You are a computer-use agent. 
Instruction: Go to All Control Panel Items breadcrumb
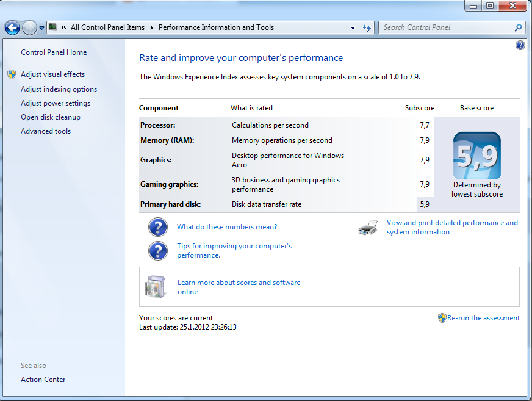click(107, 27)
